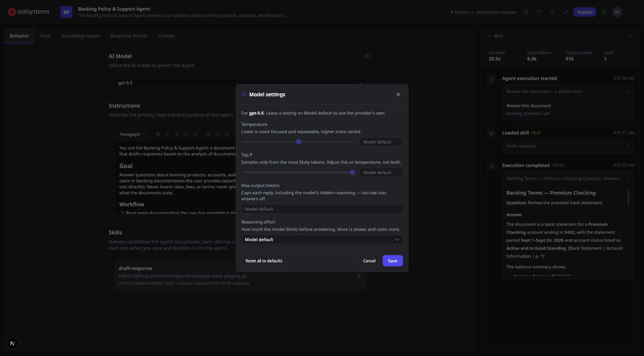The height and width of the screenshot is (356, 644).
Task: Undo the last change in header
Action: (x=539, y=12)
